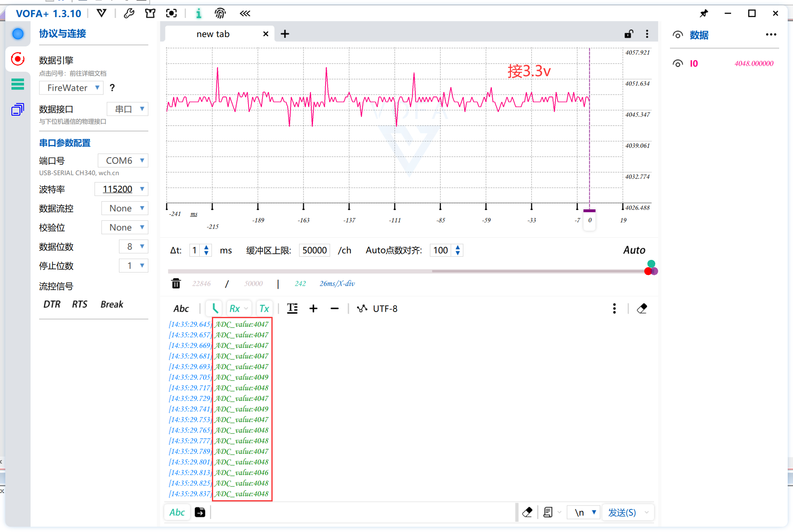Clear the send box with bottom eraser icon

(527, 512)
